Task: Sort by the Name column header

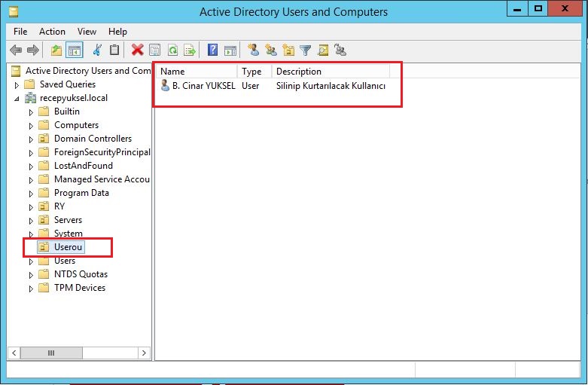Action: (197, 72)
